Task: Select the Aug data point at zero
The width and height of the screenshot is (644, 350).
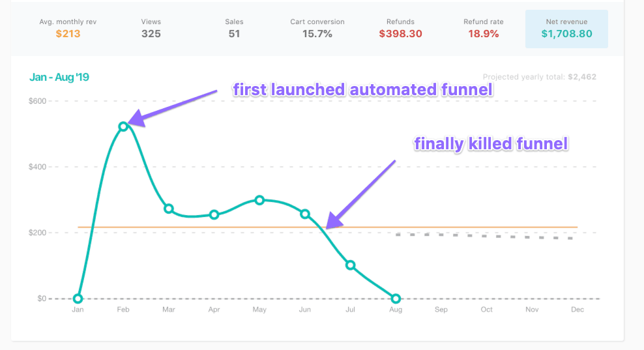Action: click(396, 299)
